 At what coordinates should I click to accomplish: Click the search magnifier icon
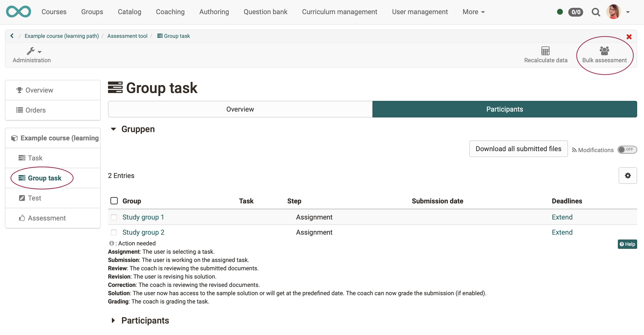(x=596, y=12)
